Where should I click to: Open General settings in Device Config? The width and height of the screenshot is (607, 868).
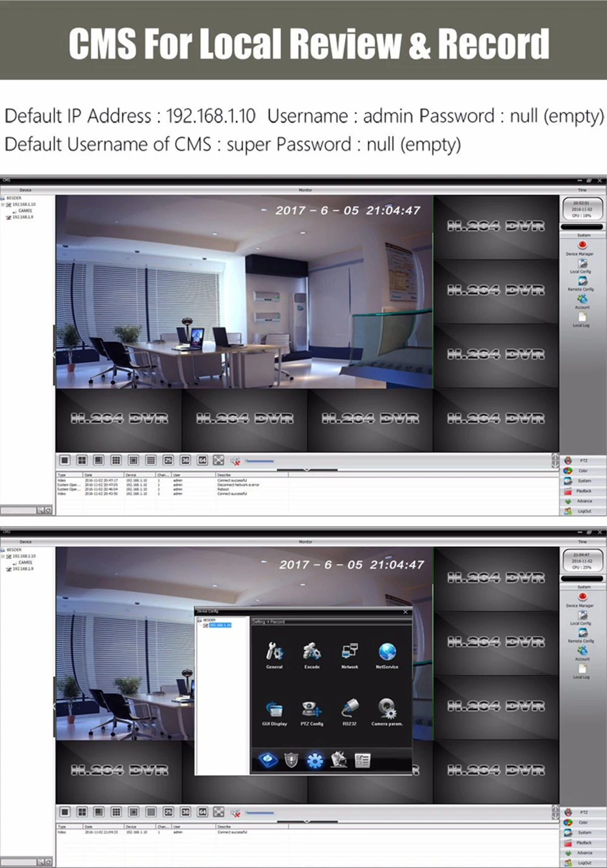[x=274, y=655]
